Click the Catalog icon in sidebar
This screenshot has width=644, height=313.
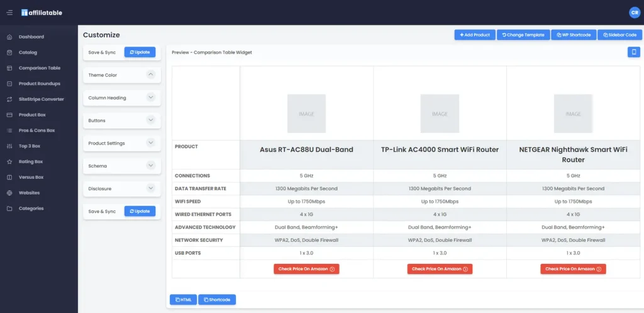point(9,53)
